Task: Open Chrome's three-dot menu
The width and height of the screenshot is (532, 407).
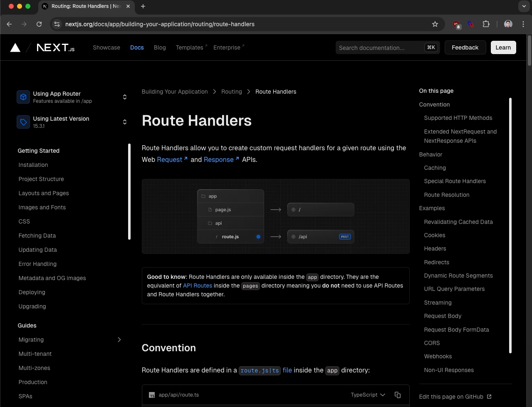Action: [x=523, y=24]
